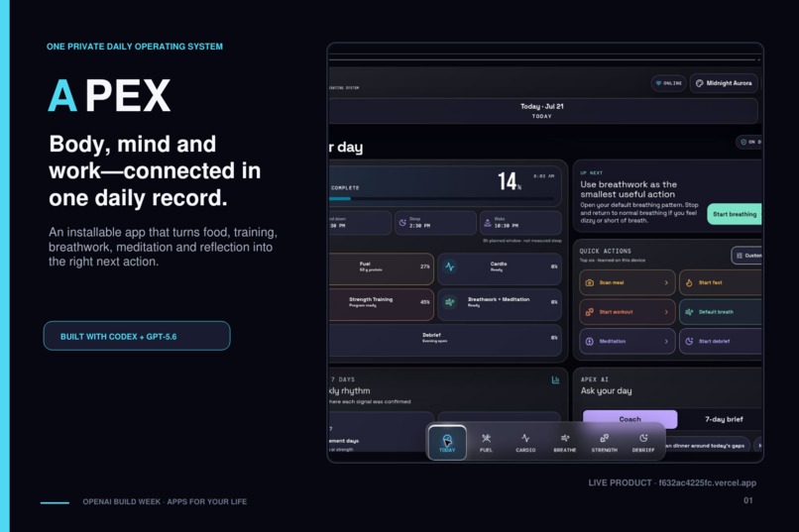This screenshot has height=532, width=799.
Task: Open the Cardio tab in bottom dock
Action: coord(525,443)
